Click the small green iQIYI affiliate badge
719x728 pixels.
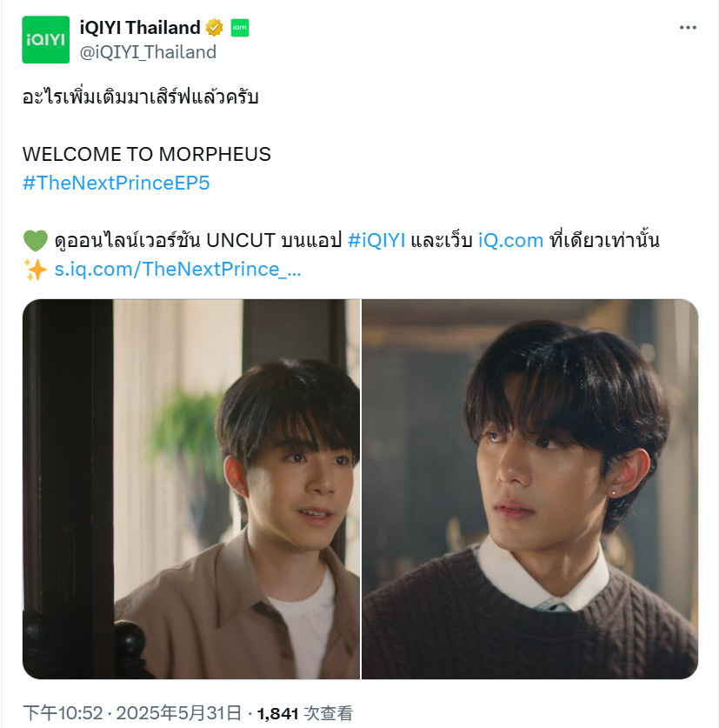point(239,28)
